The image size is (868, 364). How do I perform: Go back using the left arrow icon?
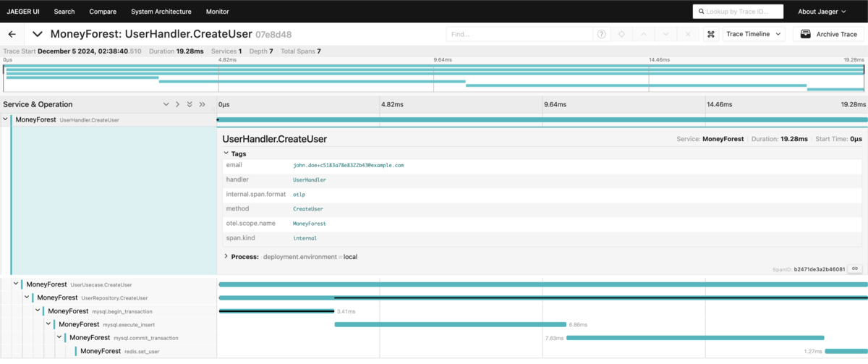(12, 34)
